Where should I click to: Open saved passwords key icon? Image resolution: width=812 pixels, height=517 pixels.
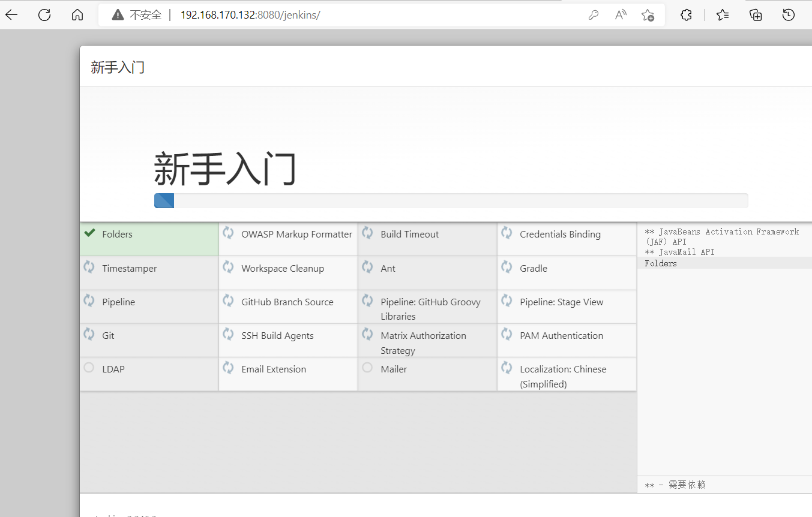point(594,15)
